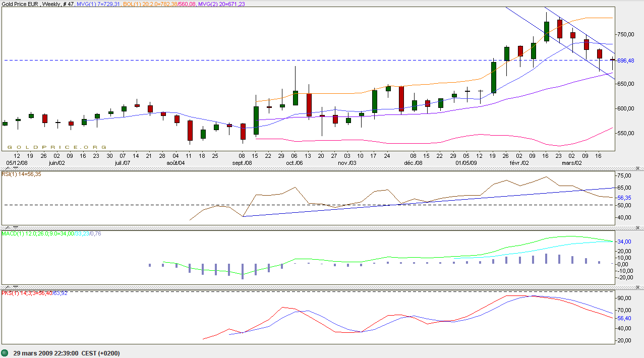Click the down arrow above the MACD panel
Viewport: 644px width, 358px height.
(16, 227)
